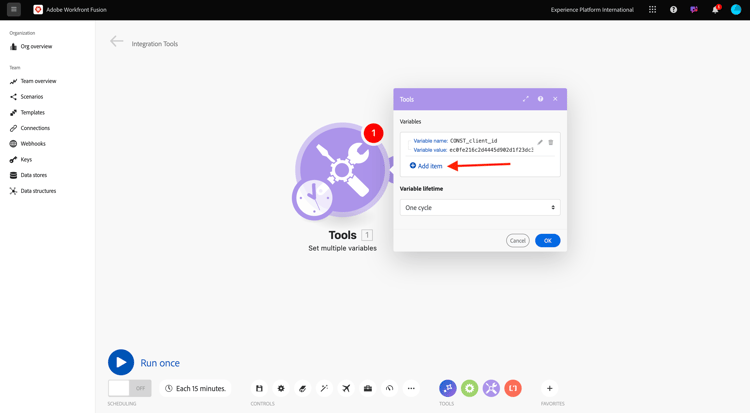Open scenario settings gear icon

pos(281,389)
